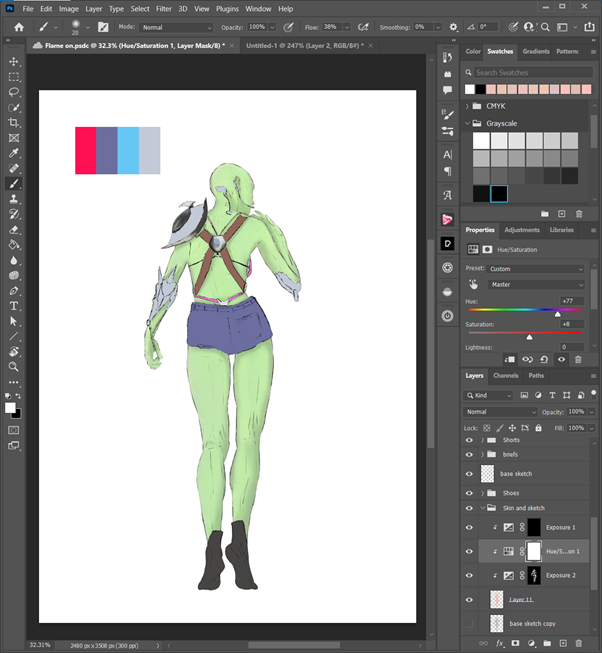Add layer style with the fx icon
Viewport: 602px width, 653px height.
click(500, 643)
